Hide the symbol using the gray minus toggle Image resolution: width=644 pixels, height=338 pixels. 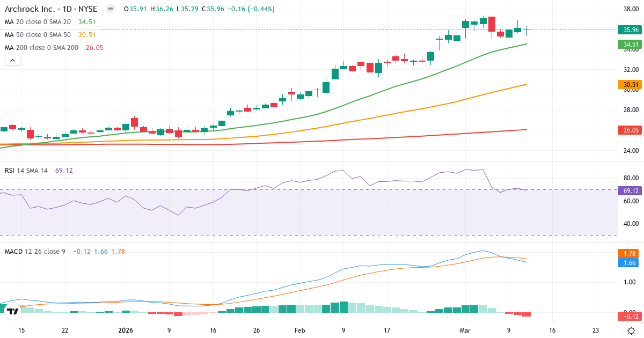[110, 9]
